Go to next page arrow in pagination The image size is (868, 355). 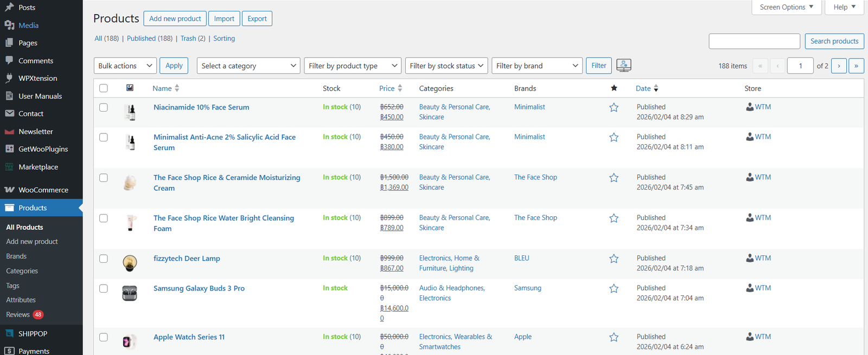(839, 66)
